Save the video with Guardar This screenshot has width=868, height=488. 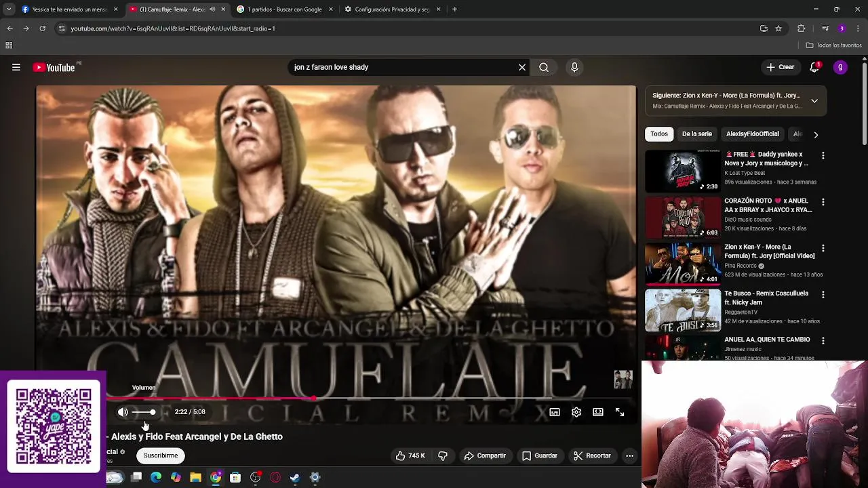point(540,455)
